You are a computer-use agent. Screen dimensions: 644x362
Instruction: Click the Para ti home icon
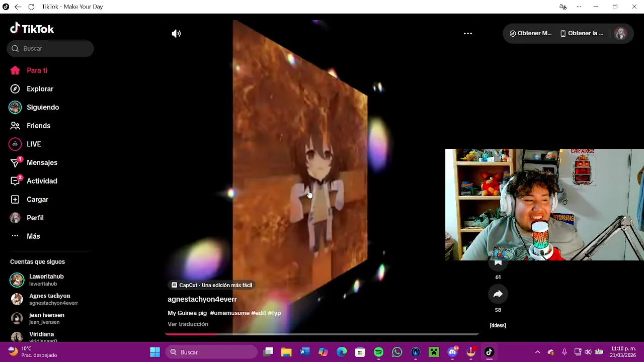click(15, 70)
